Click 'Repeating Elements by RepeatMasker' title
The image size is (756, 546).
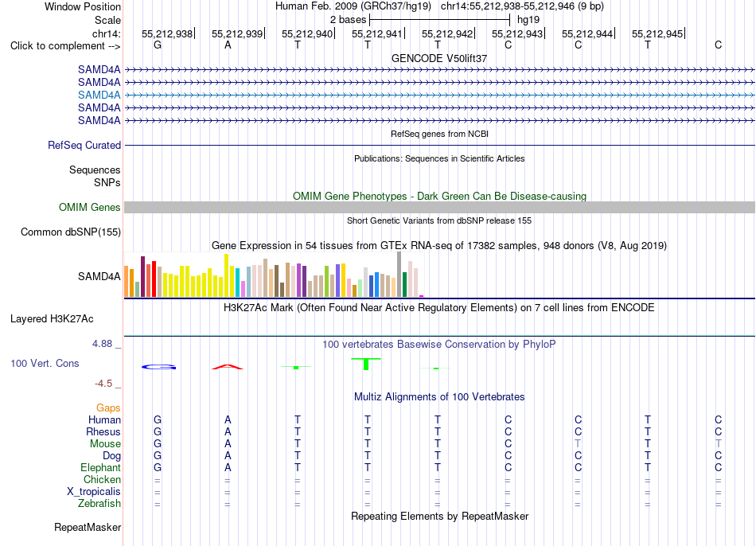pyautogui.click(x=439, y=516)
